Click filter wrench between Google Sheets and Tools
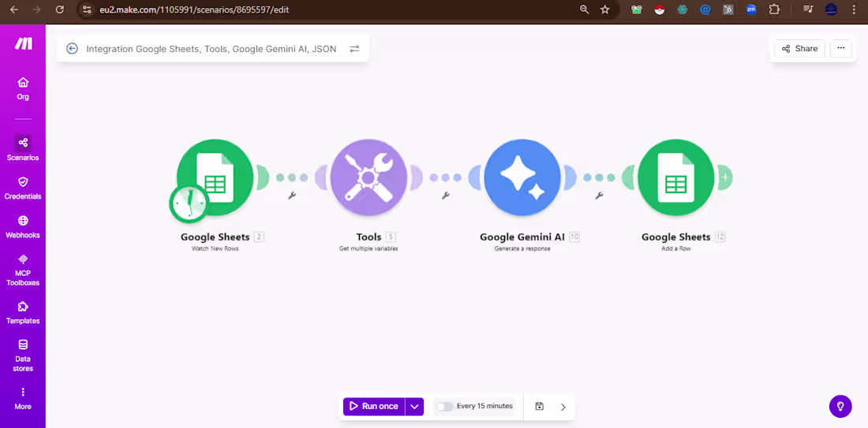Viewport: 868px width, 428px height. point(292,195)
